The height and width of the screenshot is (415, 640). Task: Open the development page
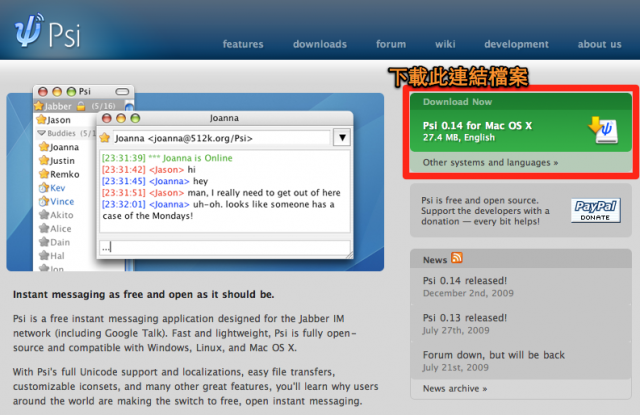tap(516, 44)
